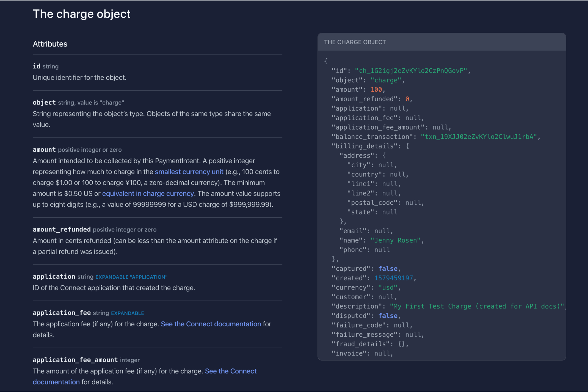Click the 'amount_refunded' attribute name

(x=62, y=229)
